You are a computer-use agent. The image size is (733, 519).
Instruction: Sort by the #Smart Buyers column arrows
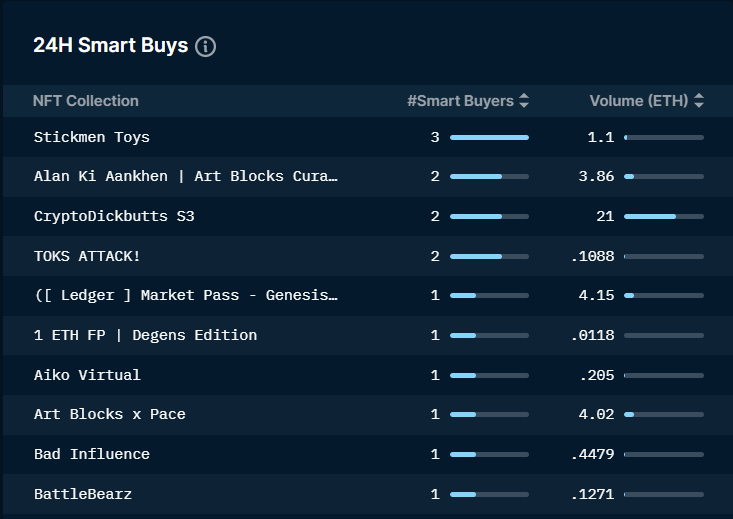[x=524, y=101]
